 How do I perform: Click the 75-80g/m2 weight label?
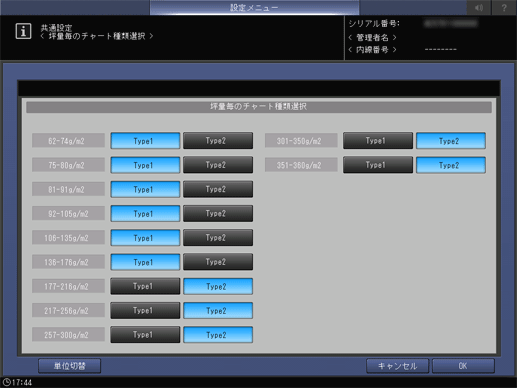pos(68,165)
